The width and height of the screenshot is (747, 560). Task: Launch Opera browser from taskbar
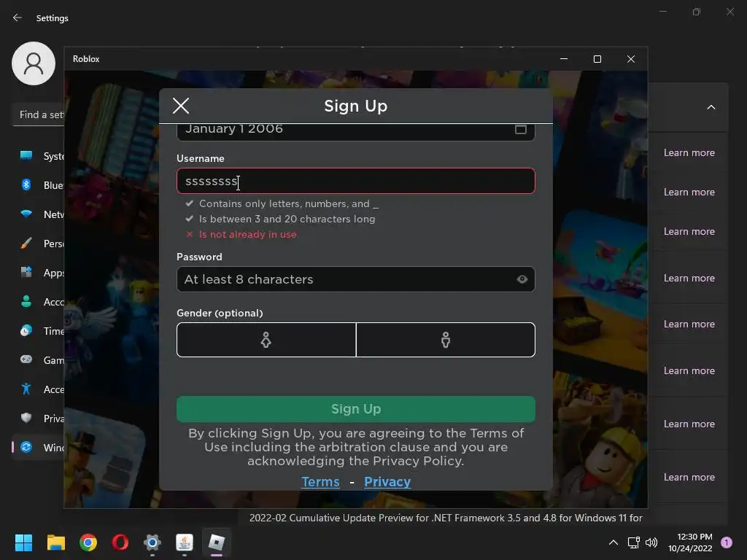(x=120, y=542)
